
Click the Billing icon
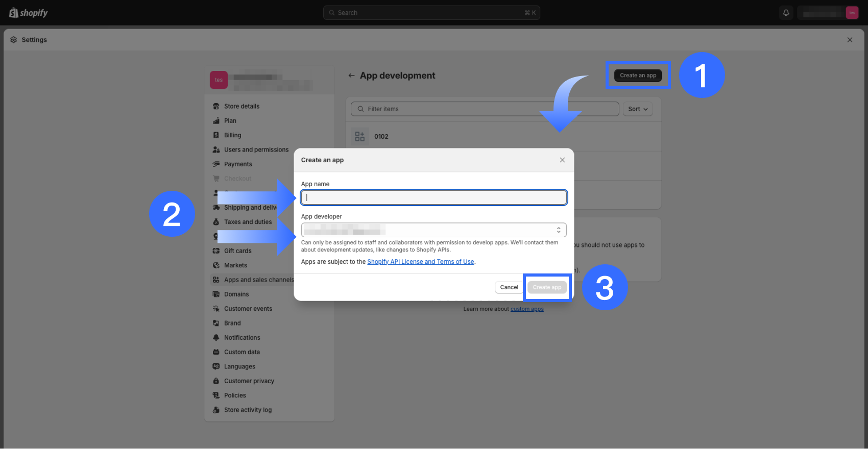pos(216,135)
